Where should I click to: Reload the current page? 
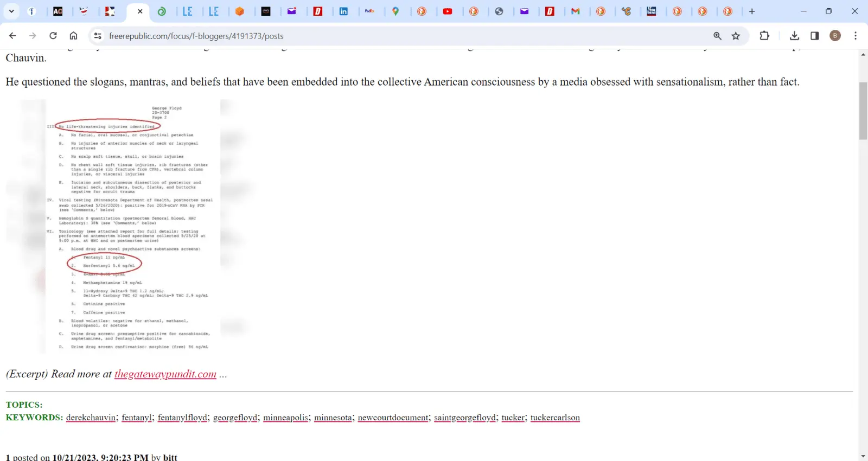pos(53,36)
